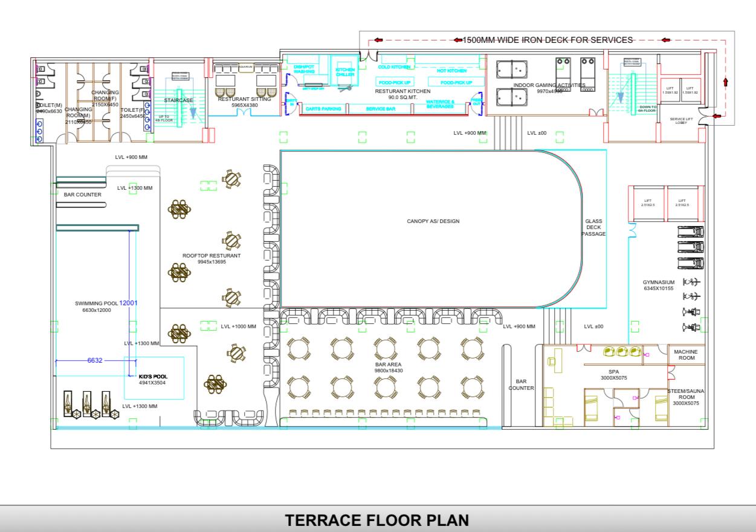Select the CANOPY AS/ DESIGN label
Image resolution: width=756 pixels, height=532 pixels.
(x=433, y=221)
